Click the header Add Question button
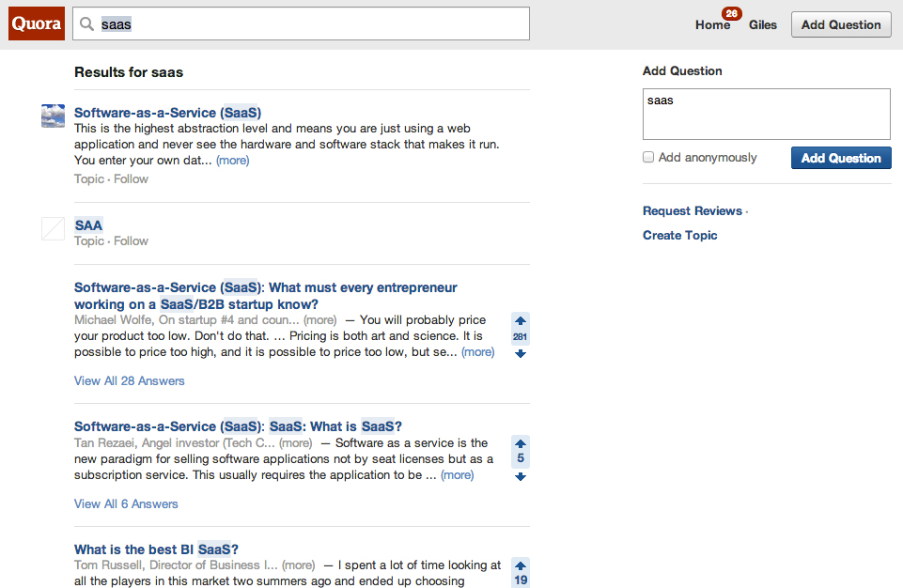 841,24
